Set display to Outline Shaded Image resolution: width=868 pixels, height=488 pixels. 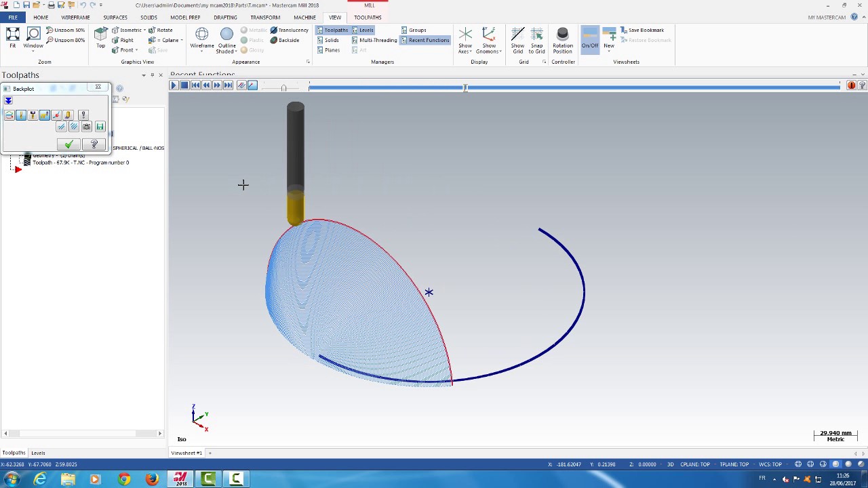(x=226, y=40)
